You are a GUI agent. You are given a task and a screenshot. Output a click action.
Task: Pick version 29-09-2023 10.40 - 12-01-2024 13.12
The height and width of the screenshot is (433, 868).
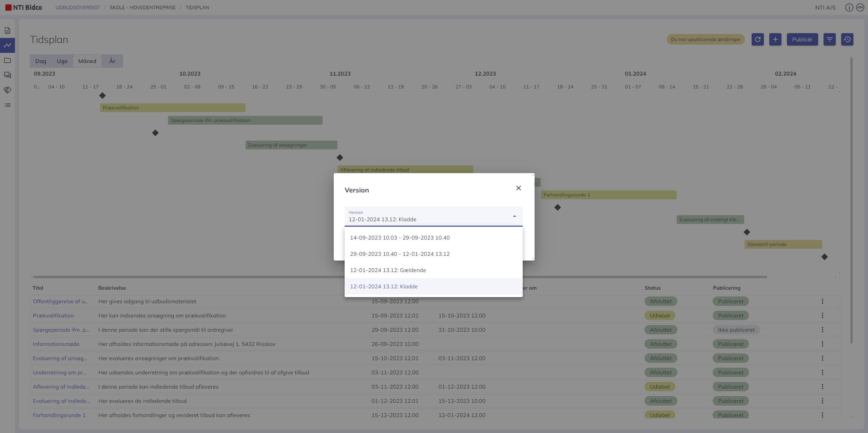pos(400,254)
